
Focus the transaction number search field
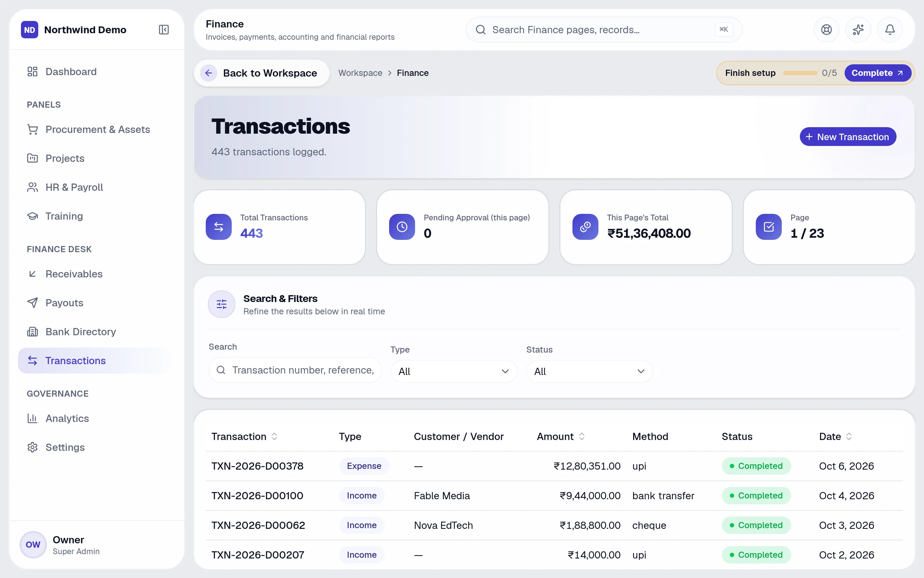point(295,370)
